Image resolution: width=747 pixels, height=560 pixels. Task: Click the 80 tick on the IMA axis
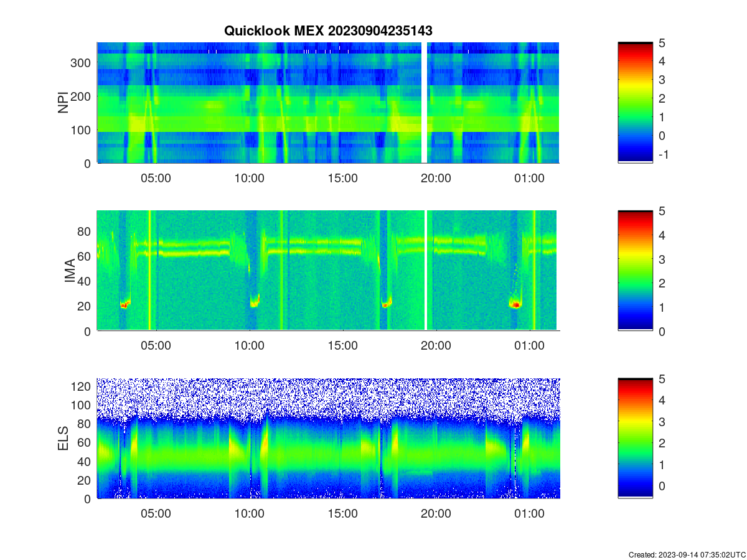(85, 231)
